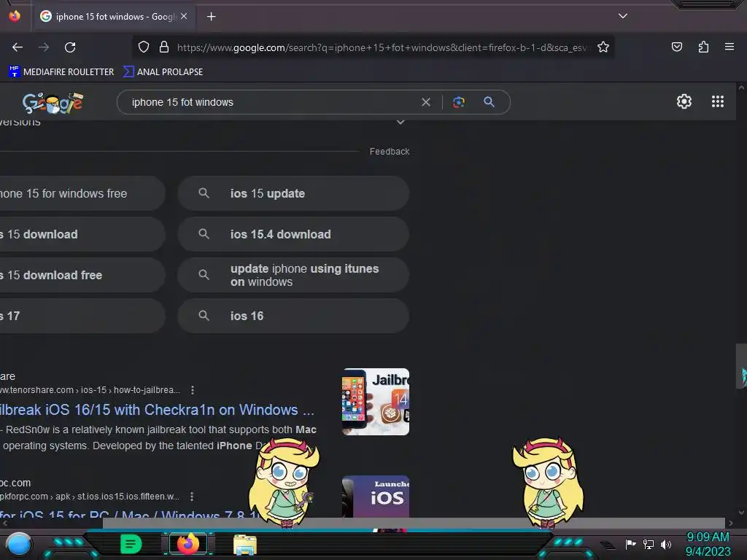Open the Pocket save icon
Viewport: 747px width, 560px height.
(x=676, y=47)
